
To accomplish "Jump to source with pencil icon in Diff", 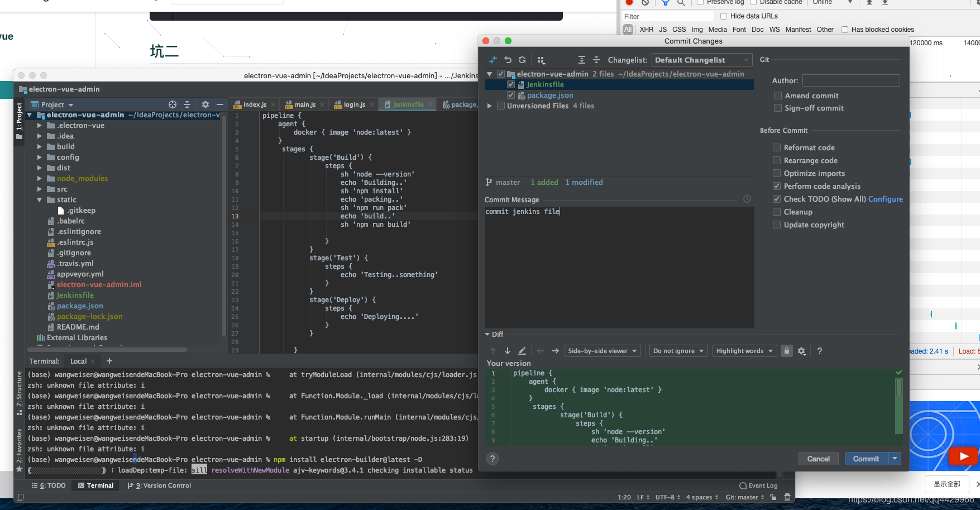I will click(x=522, y=351).
